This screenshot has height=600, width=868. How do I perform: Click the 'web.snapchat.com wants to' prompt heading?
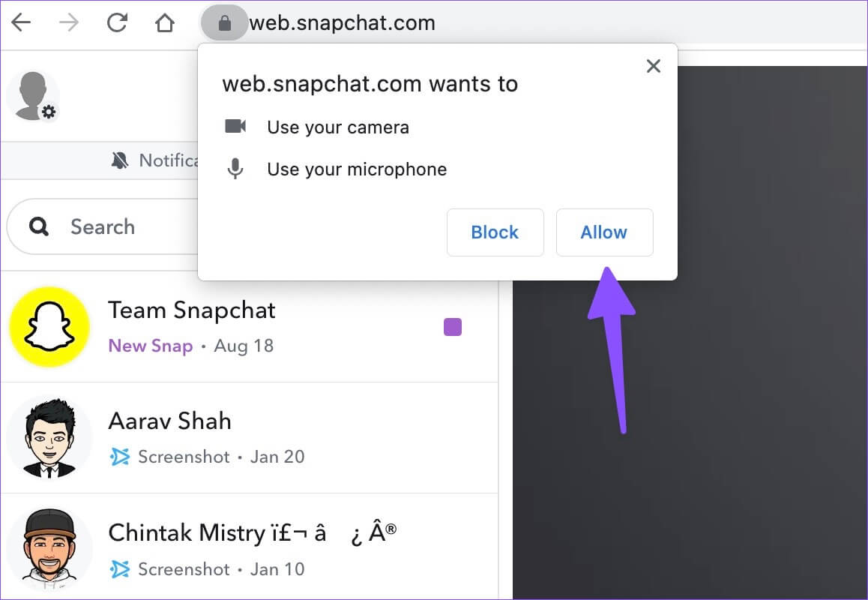click(370, 84)
